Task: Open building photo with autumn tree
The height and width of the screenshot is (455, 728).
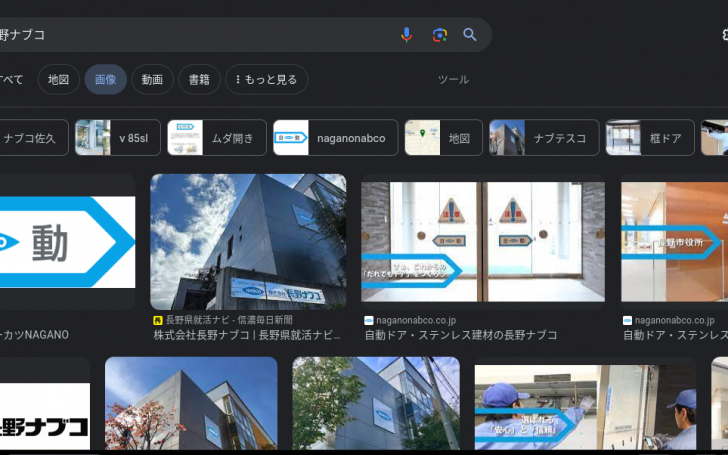Action: coord(191,403)
